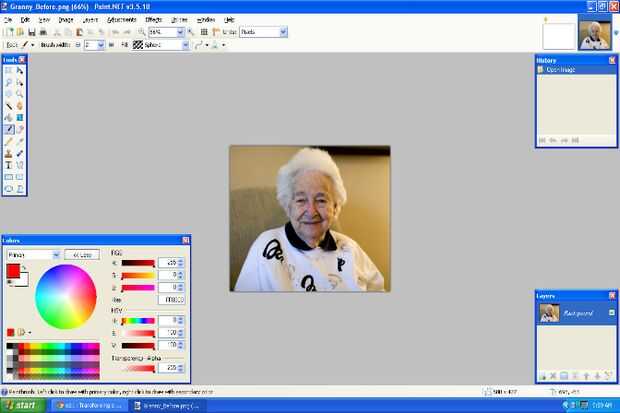Select the Ellipse shape tool

(x=9, y=189)
